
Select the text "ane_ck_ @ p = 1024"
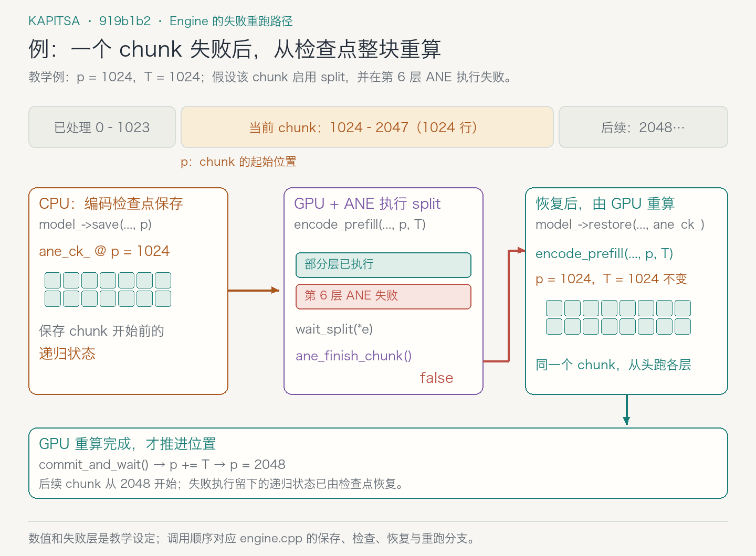(104, 251)
